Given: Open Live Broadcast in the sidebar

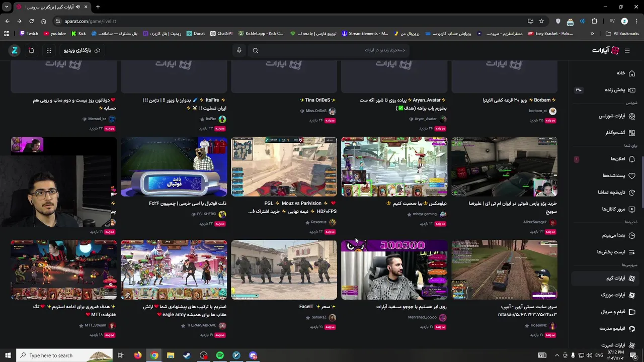Looking at the screenshot, I should [620, 90].
